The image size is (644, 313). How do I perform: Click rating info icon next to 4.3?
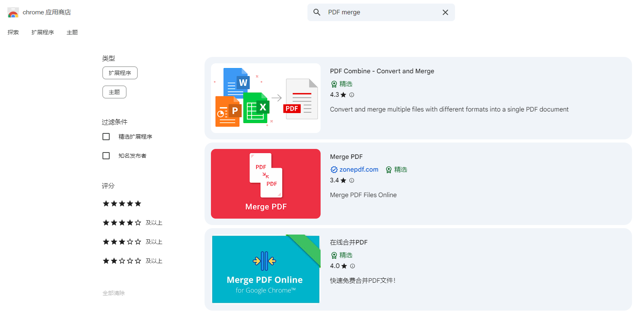[352, 95]
